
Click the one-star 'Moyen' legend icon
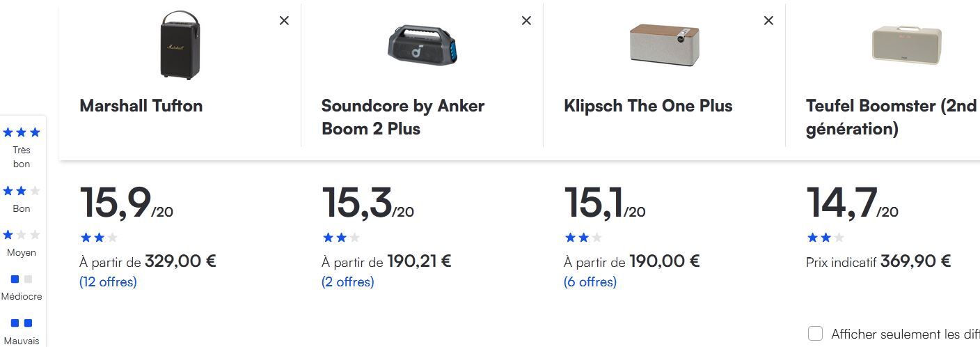(22, 235)
